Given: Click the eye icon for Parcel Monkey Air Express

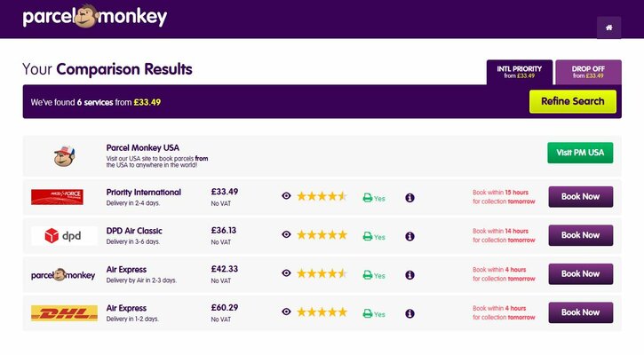Looking at the screenshot, I should 286,273.
